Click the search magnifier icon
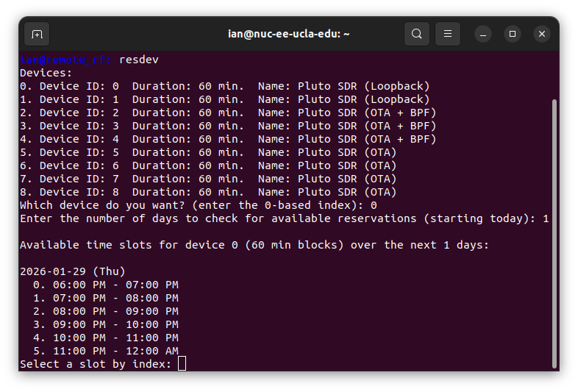This screenshot has height=392, width=578. 417,34
